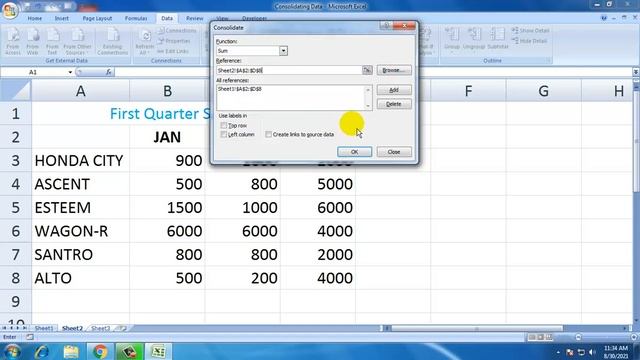Click the insert function fx icon
The height and width of the screenshot is (360, 640).
point(108,72)
